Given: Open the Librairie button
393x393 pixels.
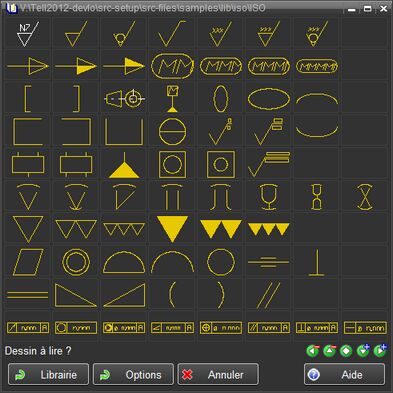Looking at the screenshot, I should coord(48,374).
